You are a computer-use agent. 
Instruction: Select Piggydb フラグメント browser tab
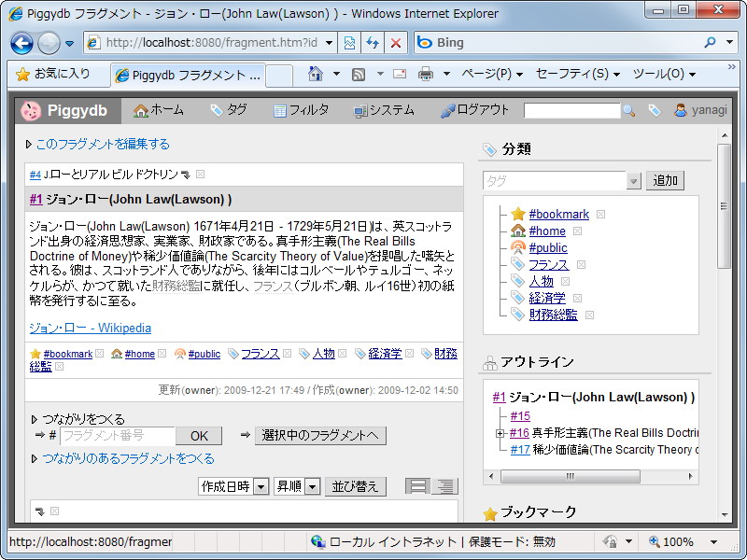point(189,76)
